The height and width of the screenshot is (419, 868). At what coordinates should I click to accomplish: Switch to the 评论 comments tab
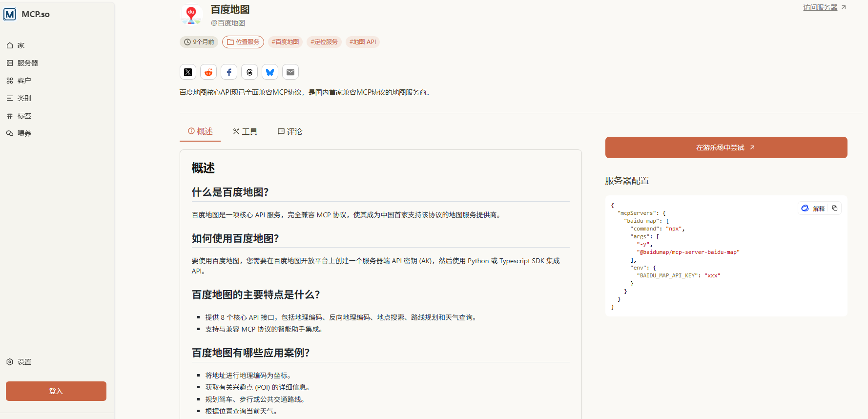click(290, 131)
